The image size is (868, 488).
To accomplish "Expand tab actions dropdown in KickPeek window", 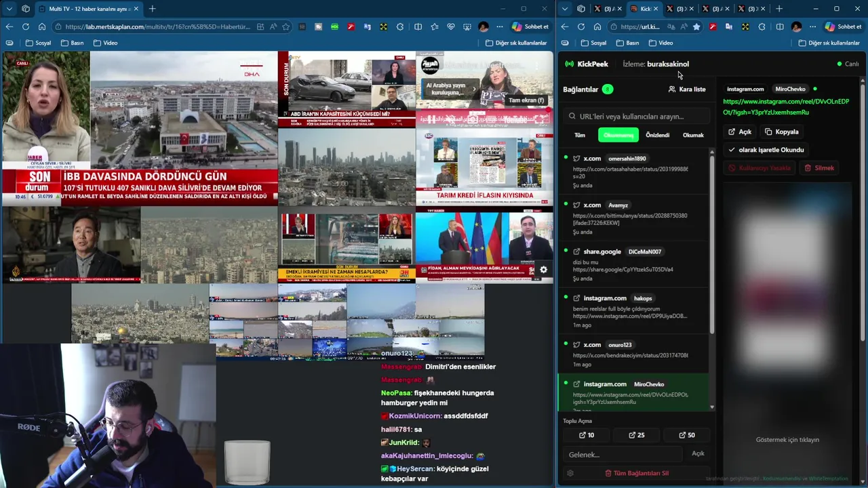I will [564, 9].
